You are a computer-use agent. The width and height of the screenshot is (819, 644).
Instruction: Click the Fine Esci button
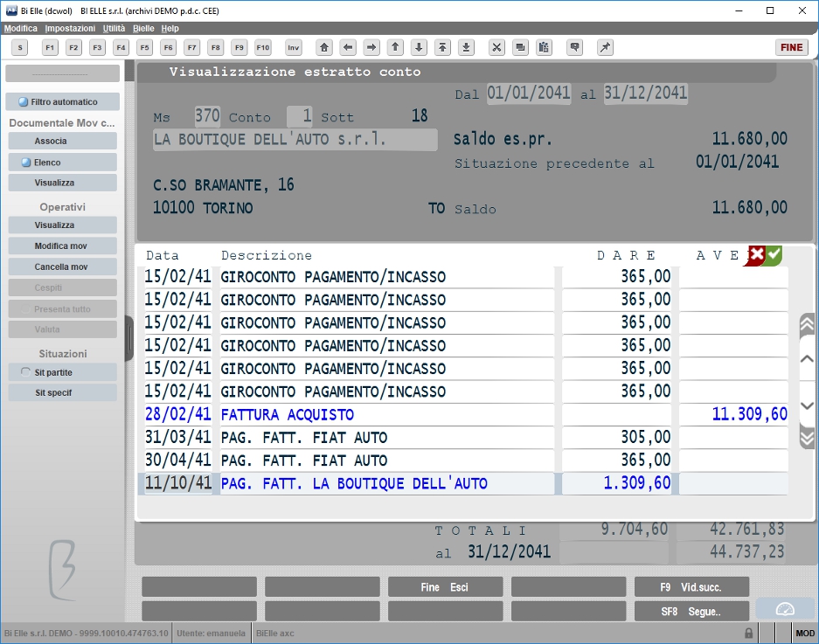pos(445,587)
